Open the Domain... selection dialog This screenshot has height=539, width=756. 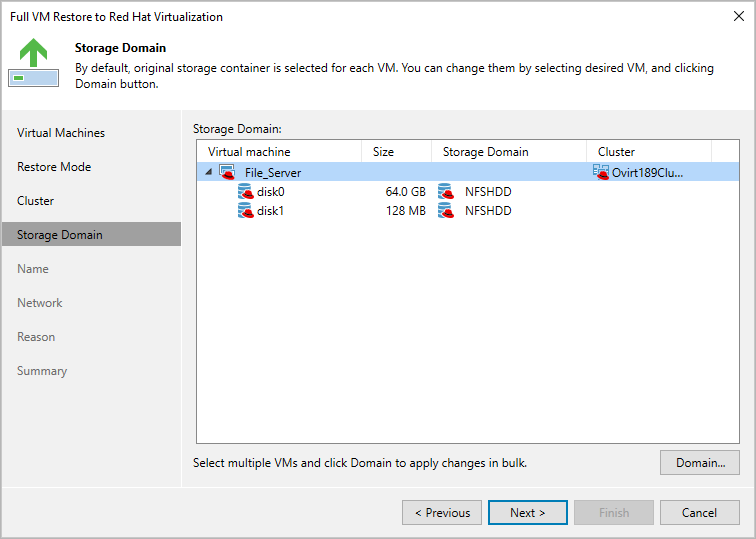[700, 463]
